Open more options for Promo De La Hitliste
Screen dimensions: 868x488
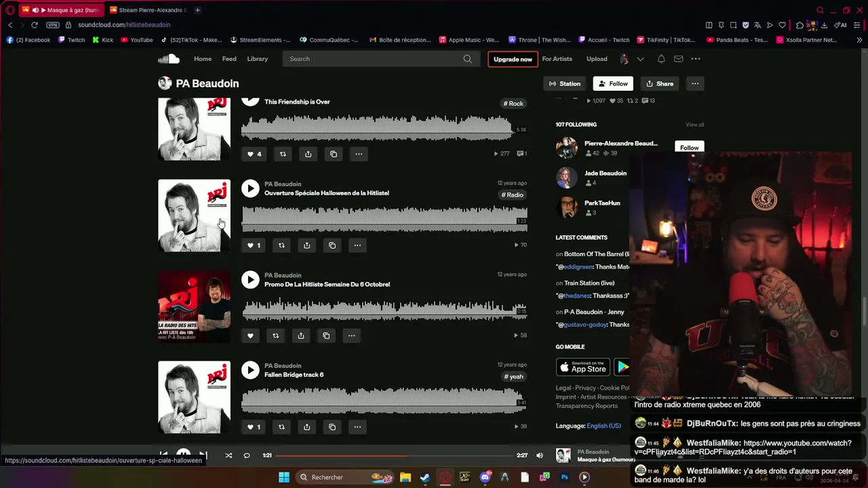[x=351, y=335]
